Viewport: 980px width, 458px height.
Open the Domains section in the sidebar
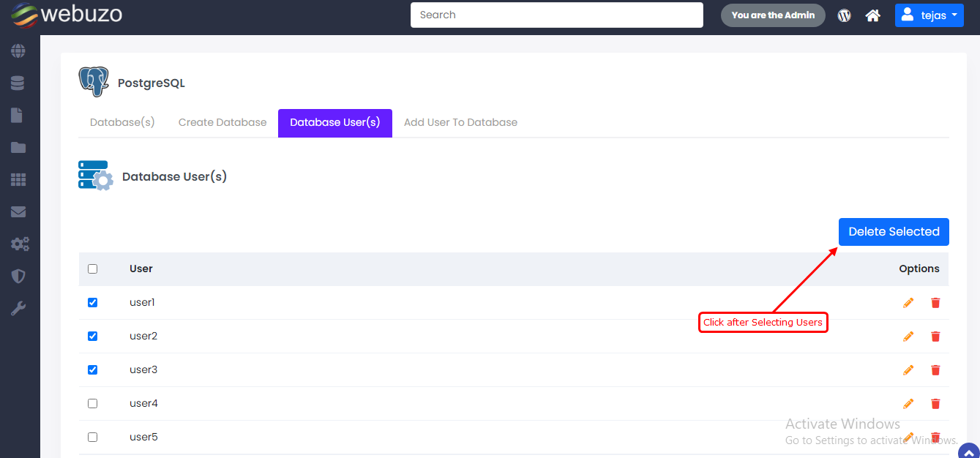point(18,50)
